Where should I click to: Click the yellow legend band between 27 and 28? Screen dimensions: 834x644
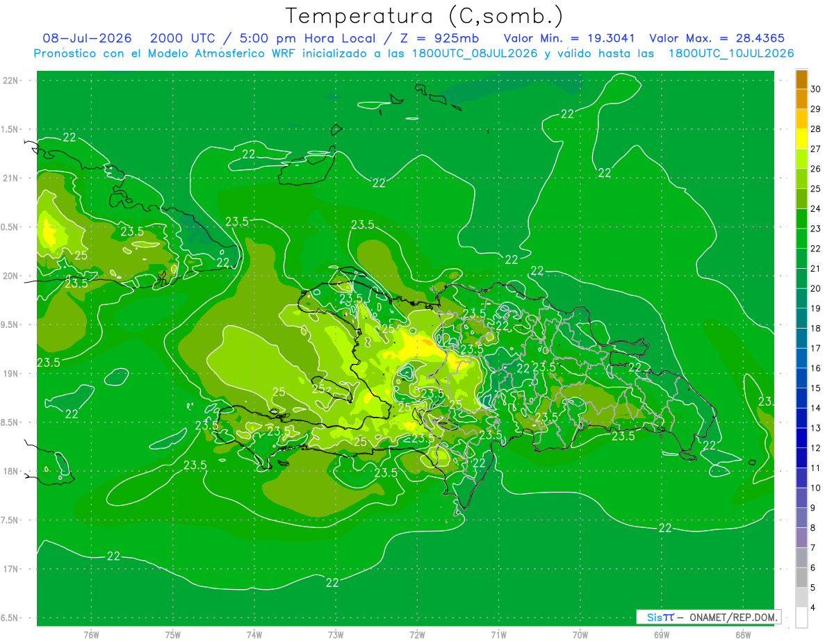point(801,139)
